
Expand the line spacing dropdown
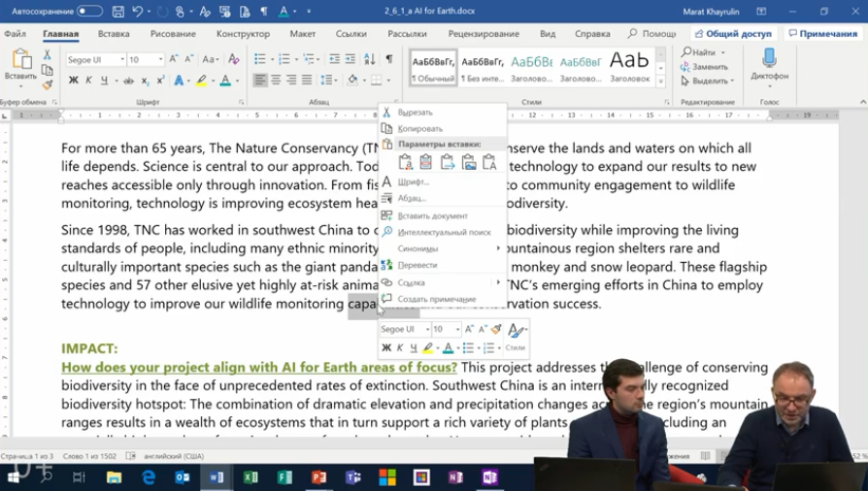point(337,81)
